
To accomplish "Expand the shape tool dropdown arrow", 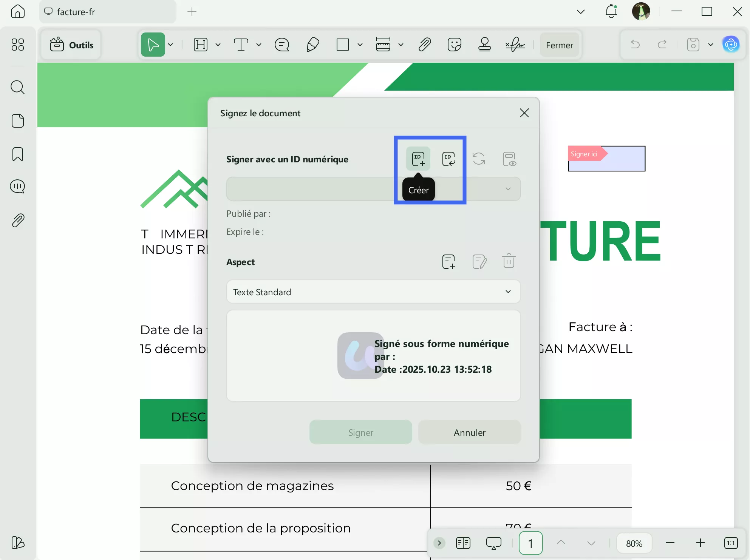I will click(x=360, y=45).
